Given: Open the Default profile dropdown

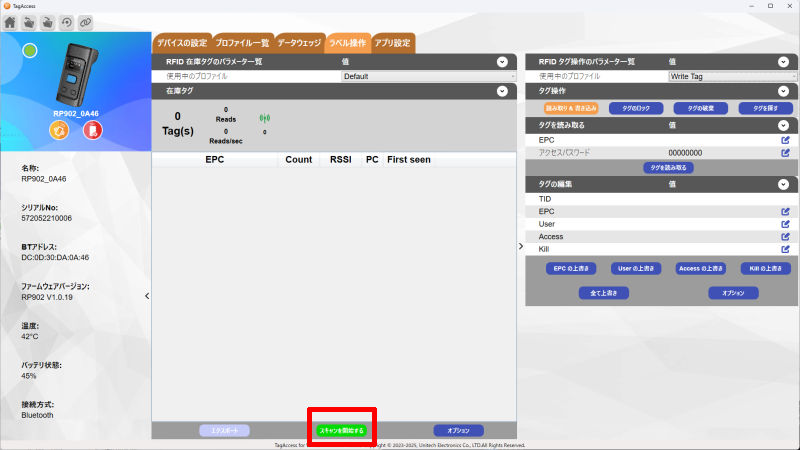Looking at the screenshot, I should click(x=428, y=76).
